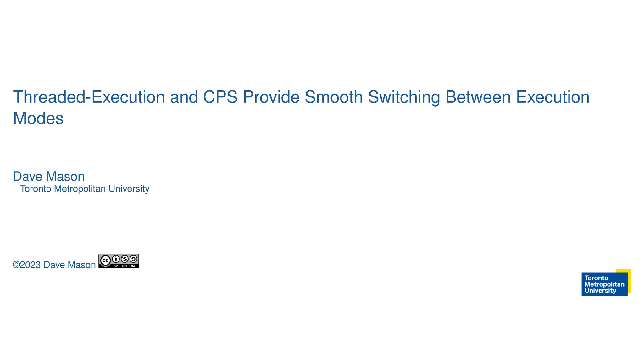The height and width of the screenshot is (362, 644).
Task: Click the ShareAlike circular arrow icon
Action: tap(134, 259)
